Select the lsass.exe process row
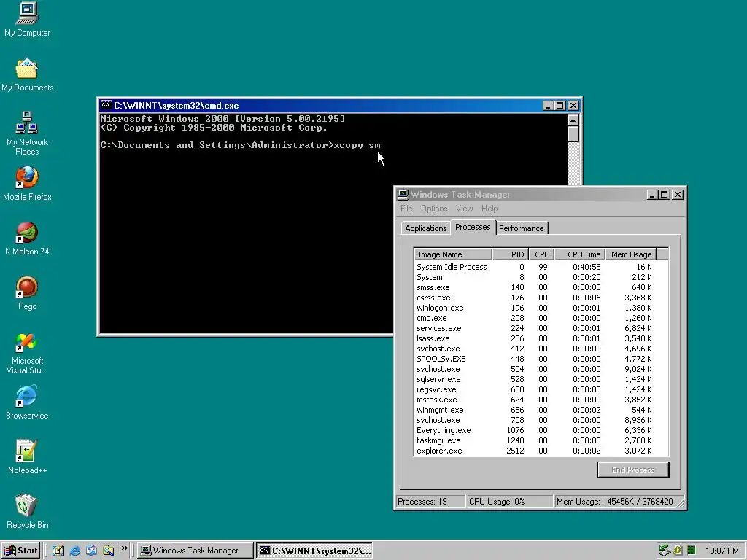Viewport: 747px width, 560px height. coord(541,338)
